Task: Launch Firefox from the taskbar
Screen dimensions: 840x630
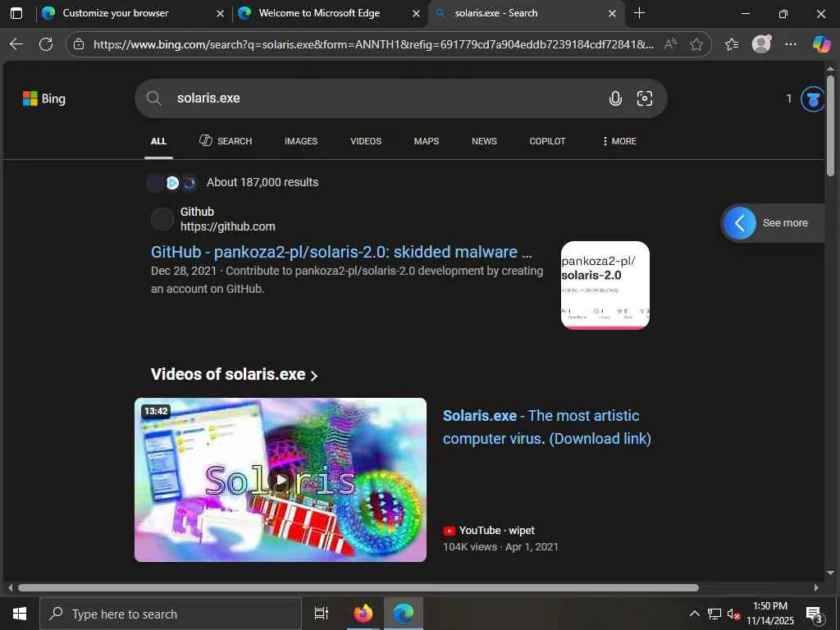Action: (363, 614)
